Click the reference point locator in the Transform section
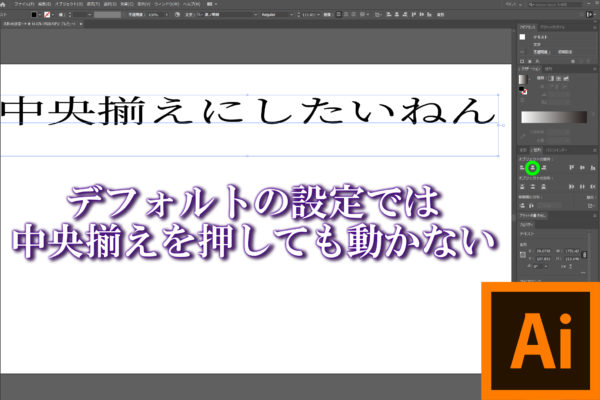The height and width of the screenshot is (400, 600). click(523, 255)
